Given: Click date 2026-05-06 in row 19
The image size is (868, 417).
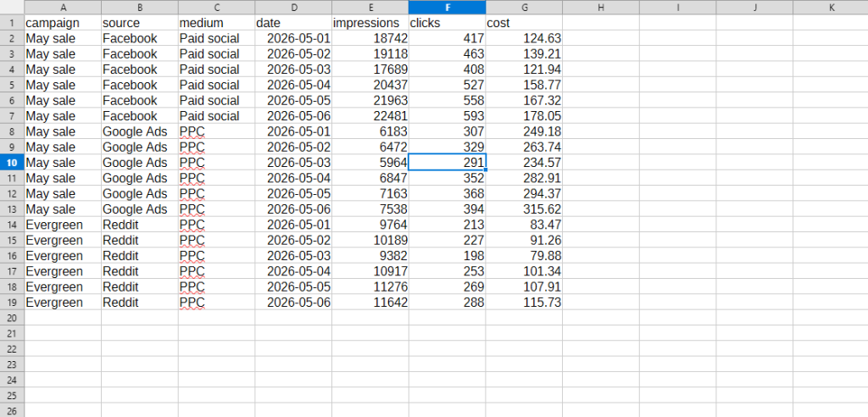Looking at the screenshot, I should click(293, 302).
